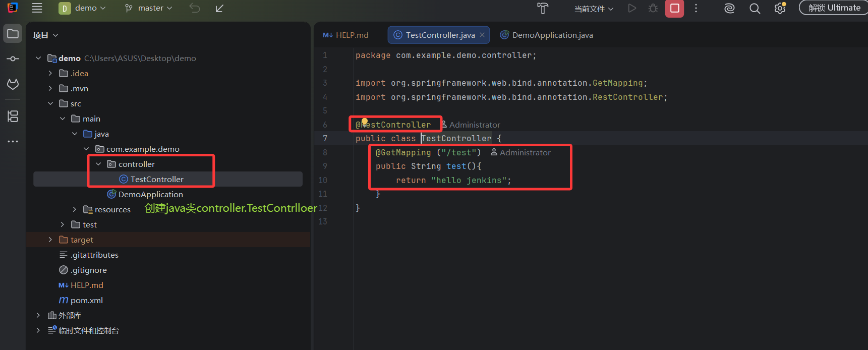Click the build hammer icon

tap(543, 8)
